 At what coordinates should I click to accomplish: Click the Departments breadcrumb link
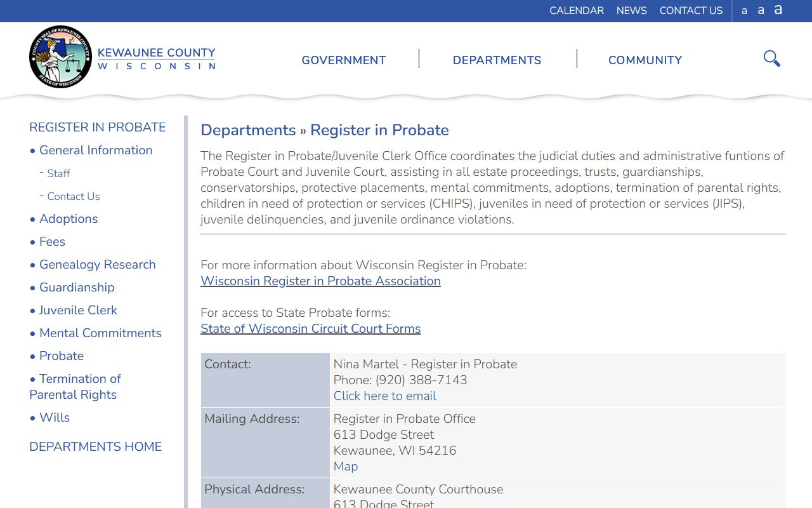(248, 130)
